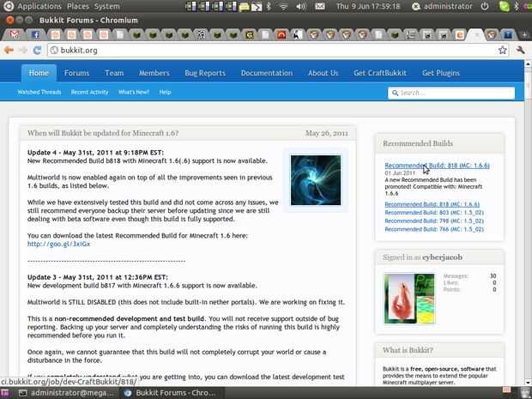Open the Chromium wrench menu

tap(520, 51)
